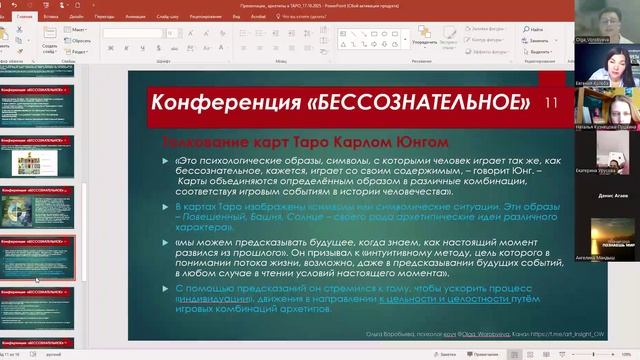
Task: Pick the right block arrow shape
Action: pos(374,44)
